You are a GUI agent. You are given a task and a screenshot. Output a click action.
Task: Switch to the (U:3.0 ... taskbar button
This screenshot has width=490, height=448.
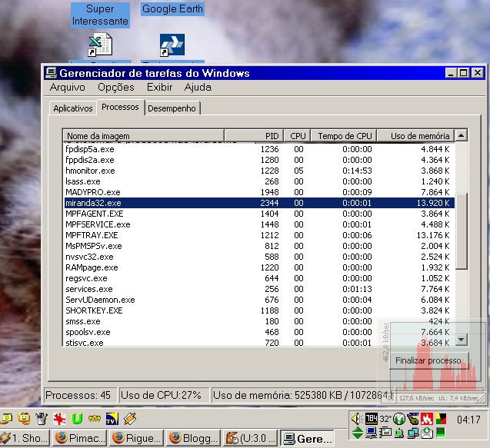coord(251,438)
